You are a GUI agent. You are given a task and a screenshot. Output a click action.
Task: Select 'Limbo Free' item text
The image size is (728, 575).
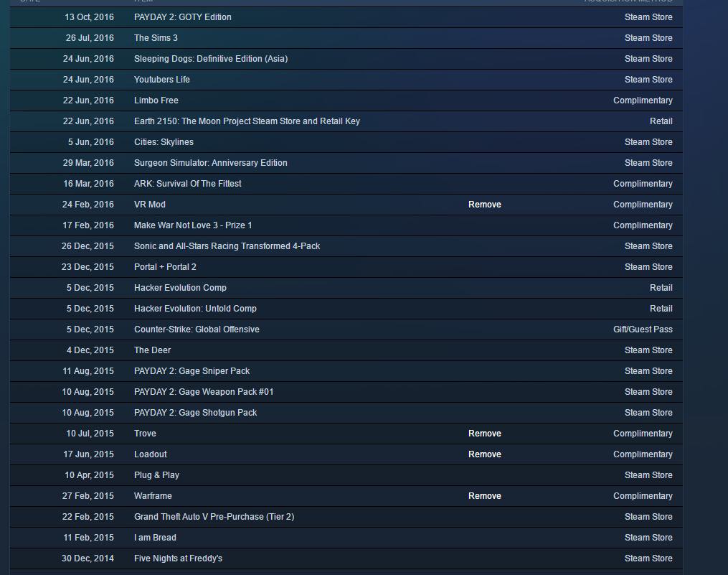click(156, 100)
